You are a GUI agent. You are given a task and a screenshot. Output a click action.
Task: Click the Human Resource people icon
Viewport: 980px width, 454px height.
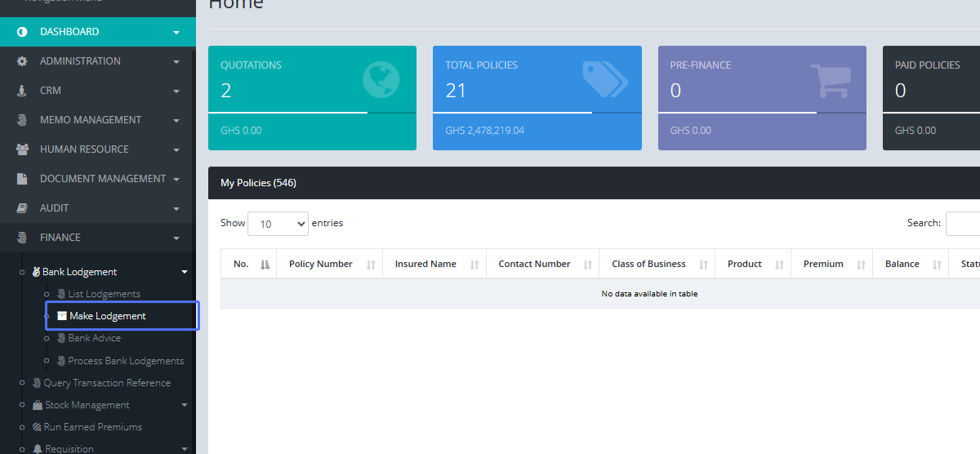[x=22, y=149]
